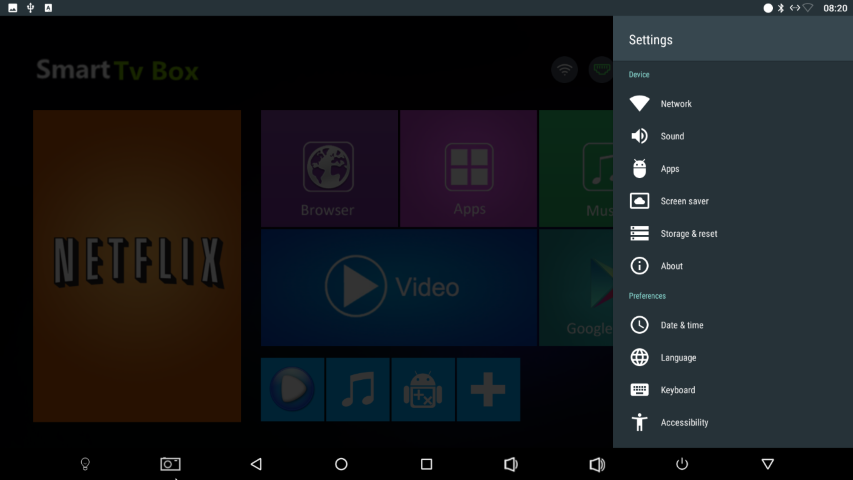
Task: Click the globe icon beside Language
Action: pyautogui.click(x=639, y=358)
